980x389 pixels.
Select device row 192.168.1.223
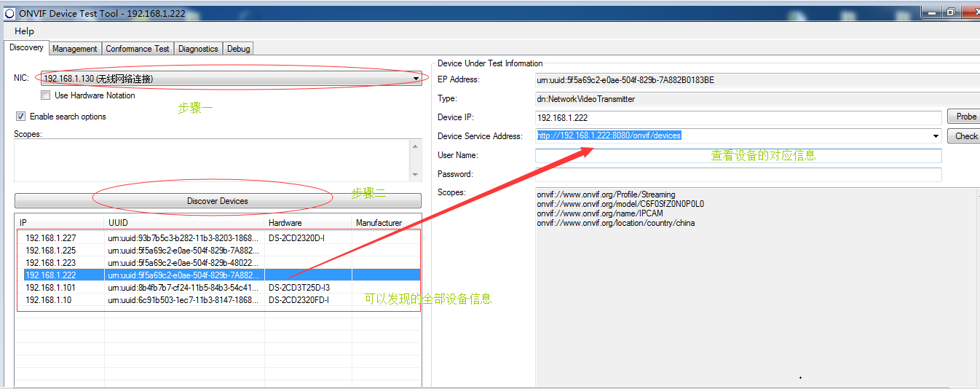218,263
